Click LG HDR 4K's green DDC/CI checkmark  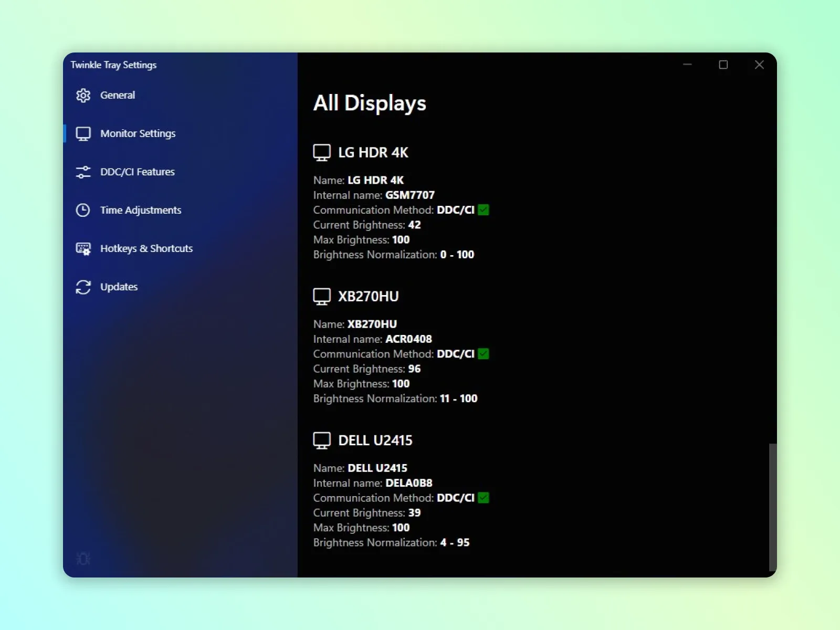tap(484, 210)
